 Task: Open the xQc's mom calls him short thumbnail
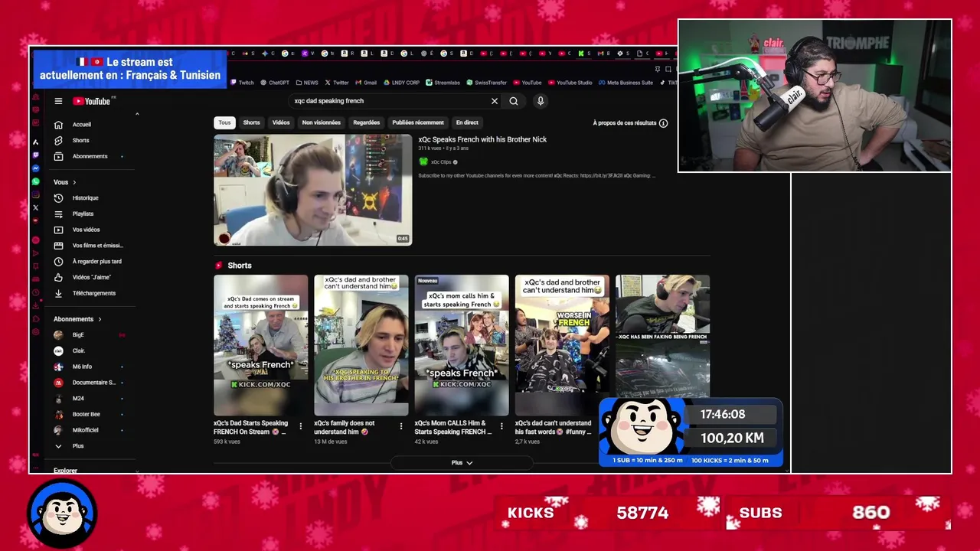[462, 345]
